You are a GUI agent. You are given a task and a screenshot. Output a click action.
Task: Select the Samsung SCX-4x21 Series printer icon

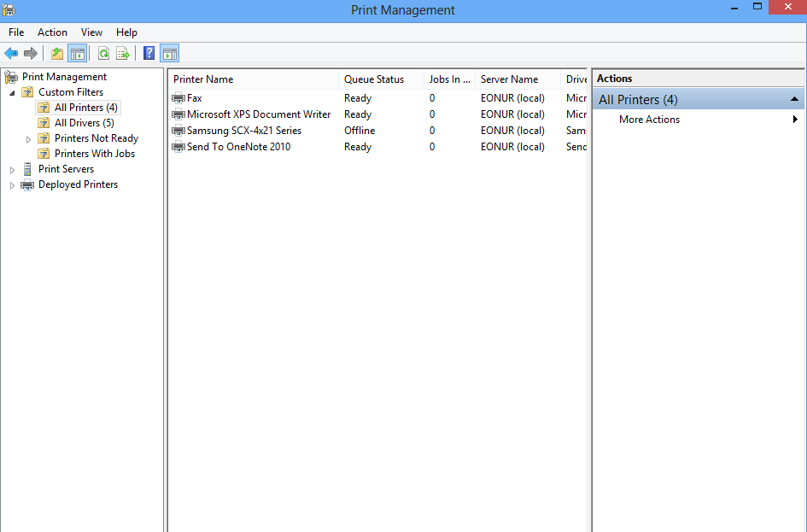[178, 131]
